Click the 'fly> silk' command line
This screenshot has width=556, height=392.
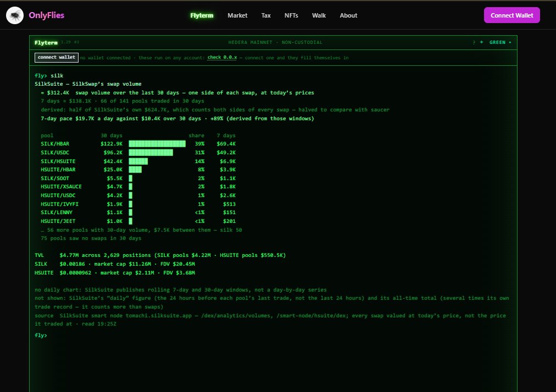pyautogui.click(x=49, y=76)
